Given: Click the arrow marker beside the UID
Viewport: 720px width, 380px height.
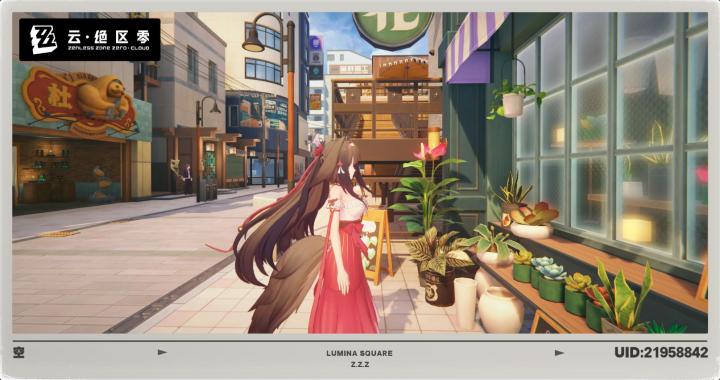Looking at the screenshot, I should [x=559, y=353].
